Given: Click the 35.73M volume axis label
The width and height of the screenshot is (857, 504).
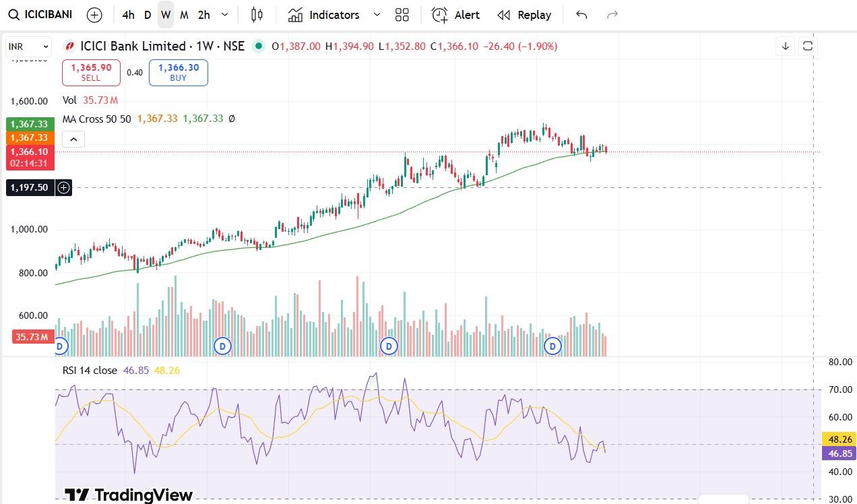Looking at the screenshot, I should [33, 337].
